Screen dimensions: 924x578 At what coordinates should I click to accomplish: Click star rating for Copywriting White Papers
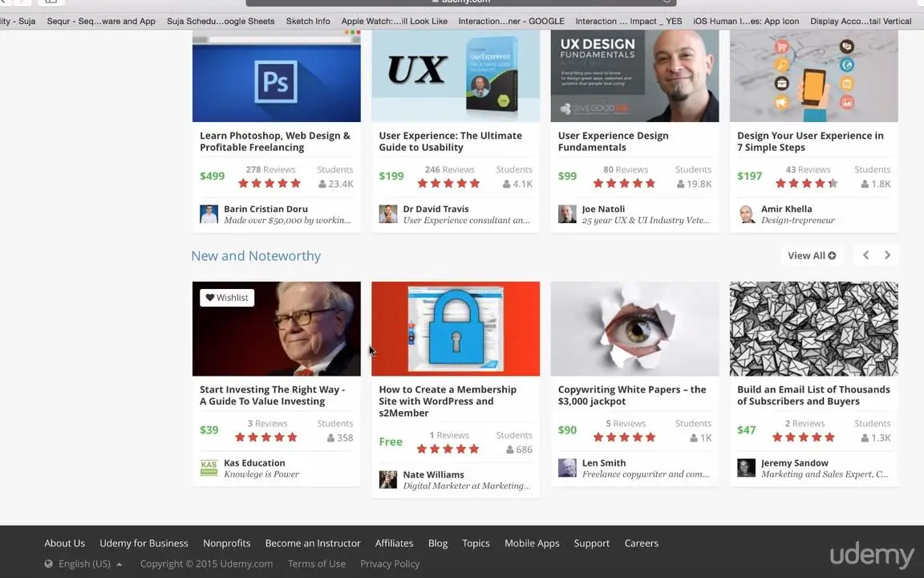click(624, 437)
